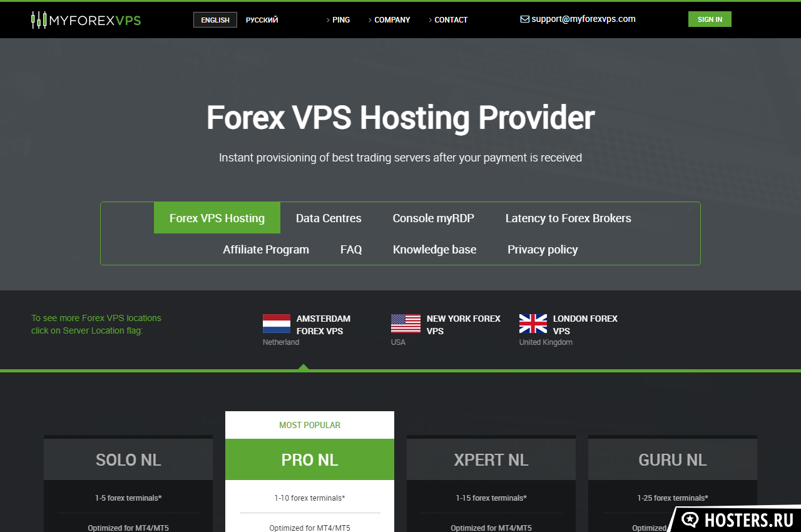Click the Netherlands flag icon
The image size is (801, 532).
coord(277,323)
